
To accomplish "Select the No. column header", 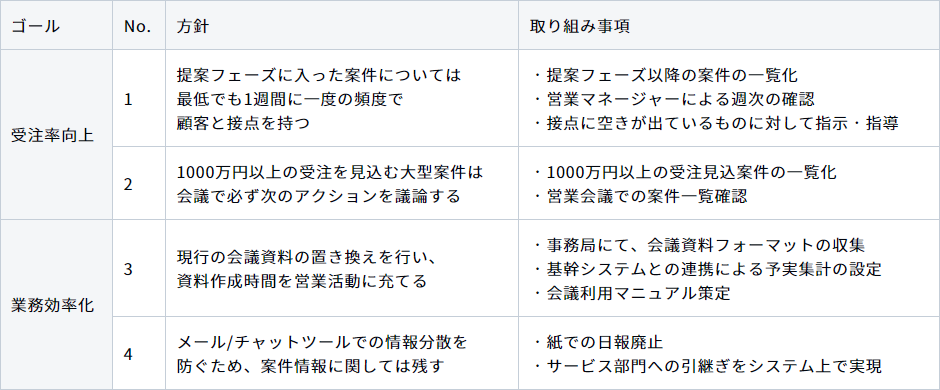I will [x=139, y=26].
